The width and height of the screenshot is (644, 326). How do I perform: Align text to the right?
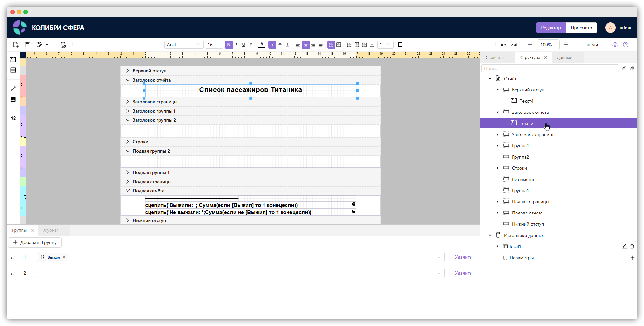tap(313, 45)
